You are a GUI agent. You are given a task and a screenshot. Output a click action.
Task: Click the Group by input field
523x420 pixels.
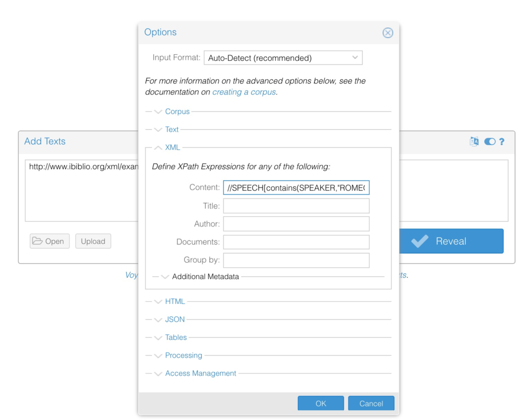[x=296, y=260]
